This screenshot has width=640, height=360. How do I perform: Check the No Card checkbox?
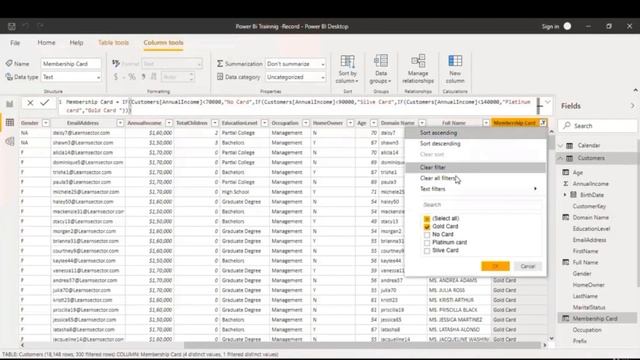427,235
